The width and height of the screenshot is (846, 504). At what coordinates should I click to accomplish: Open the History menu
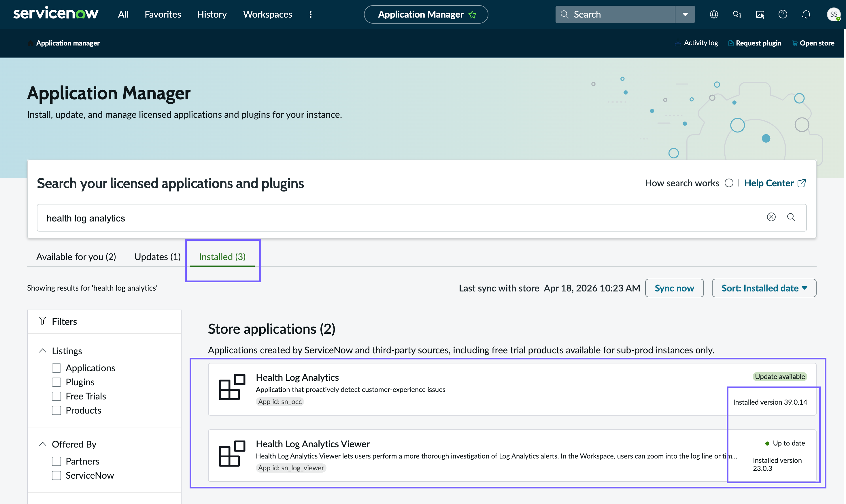tap(212, 14)
